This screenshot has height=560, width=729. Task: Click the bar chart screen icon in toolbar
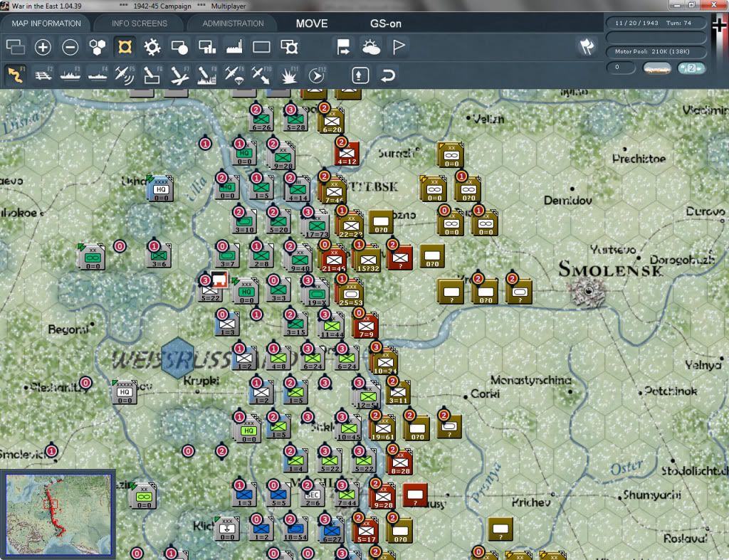(x=206, y=47)
